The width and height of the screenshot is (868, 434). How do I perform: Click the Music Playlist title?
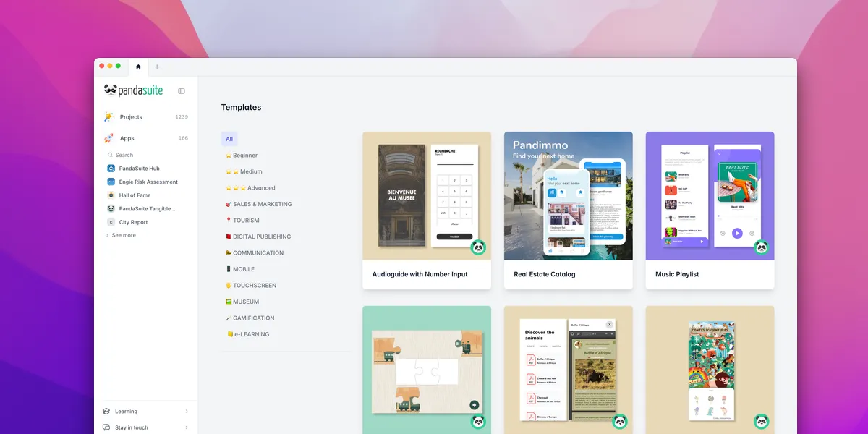coord(677,275)
